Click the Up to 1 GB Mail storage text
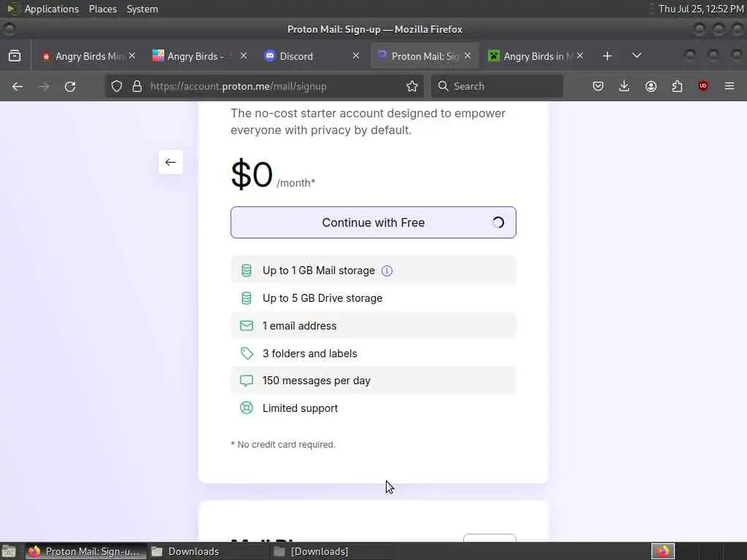This screenshot has width=747, height=560. coord(319,271)
